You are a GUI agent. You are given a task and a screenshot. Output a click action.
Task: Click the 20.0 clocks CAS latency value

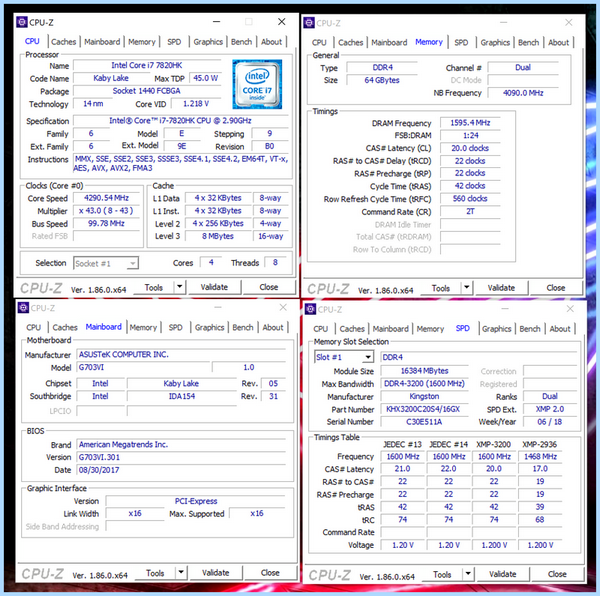[x=470, y=148]
